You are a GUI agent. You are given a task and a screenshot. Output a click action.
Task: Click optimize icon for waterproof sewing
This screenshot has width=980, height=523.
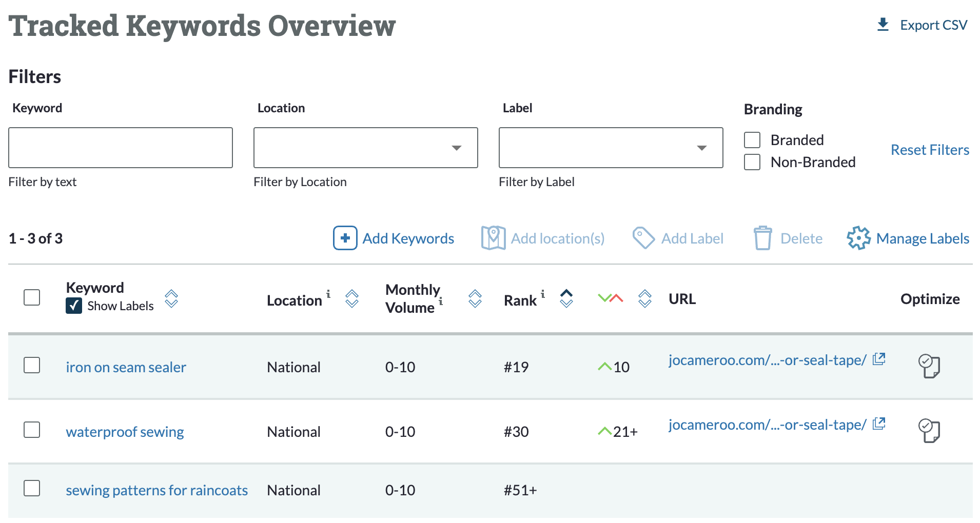pos(929,431)
